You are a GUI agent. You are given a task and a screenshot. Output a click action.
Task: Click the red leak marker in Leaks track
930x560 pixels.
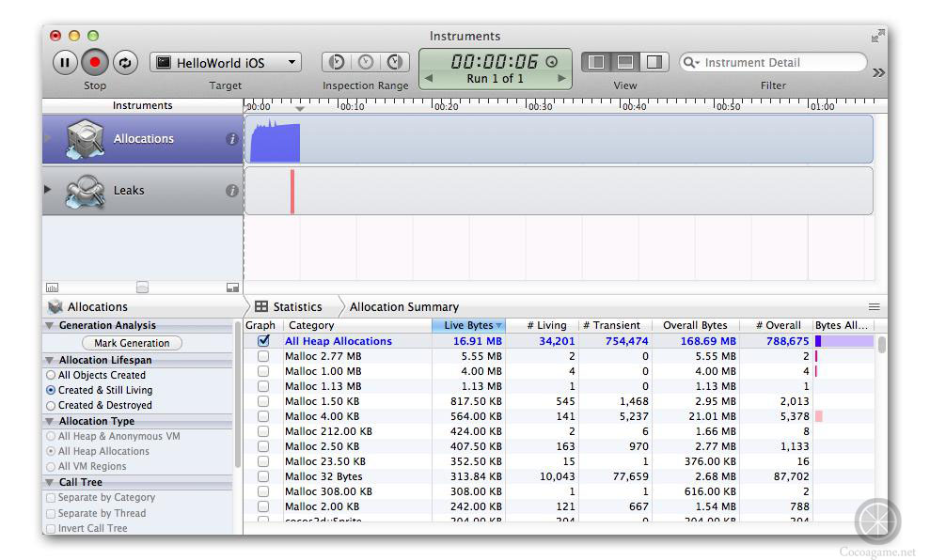292,192
